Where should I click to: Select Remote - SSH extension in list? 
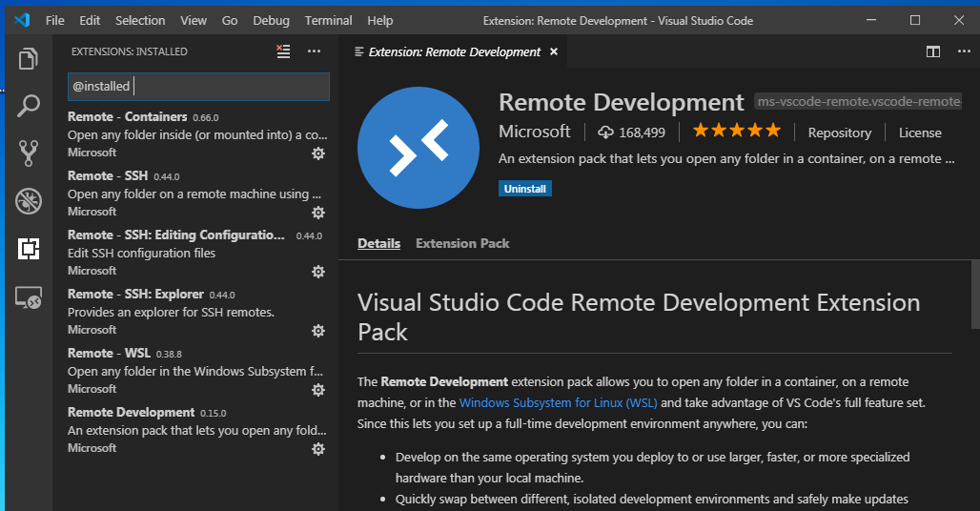197,194
